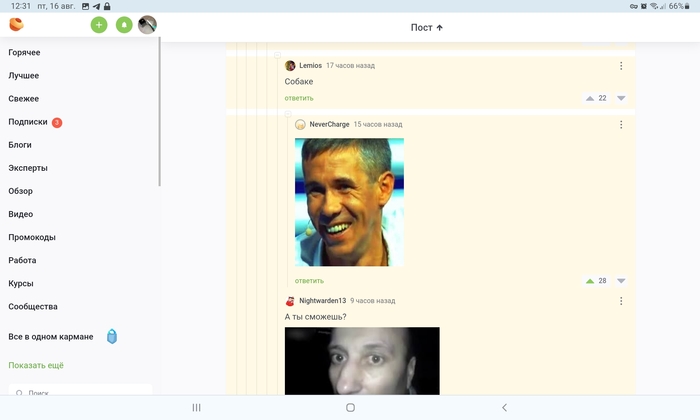Open options menu for Lemios comment
This screenshot has width=700, height=420.
click(621, 66)
